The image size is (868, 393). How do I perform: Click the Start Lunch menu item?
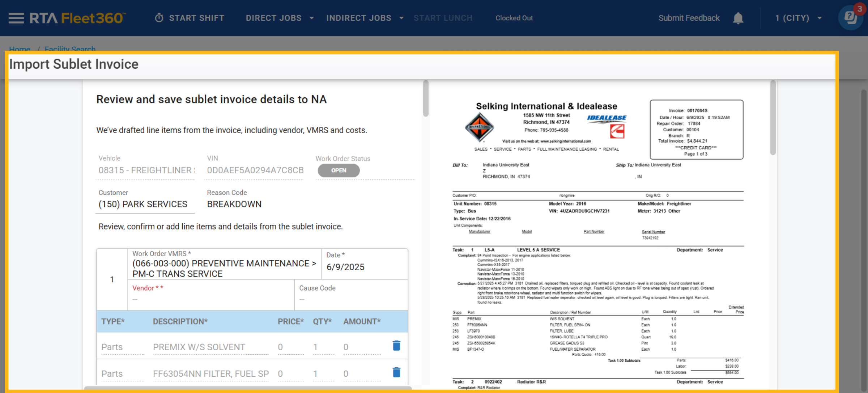click(443, 18)
